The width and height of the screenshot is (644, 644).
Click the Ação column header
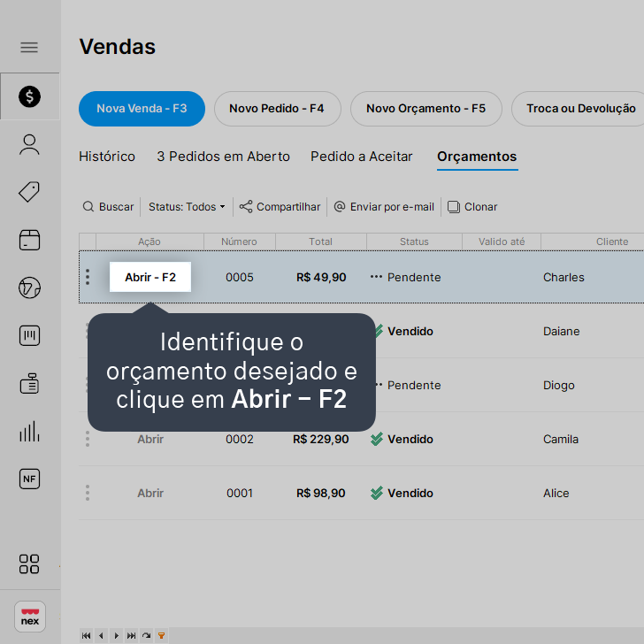tap(149, 241)
